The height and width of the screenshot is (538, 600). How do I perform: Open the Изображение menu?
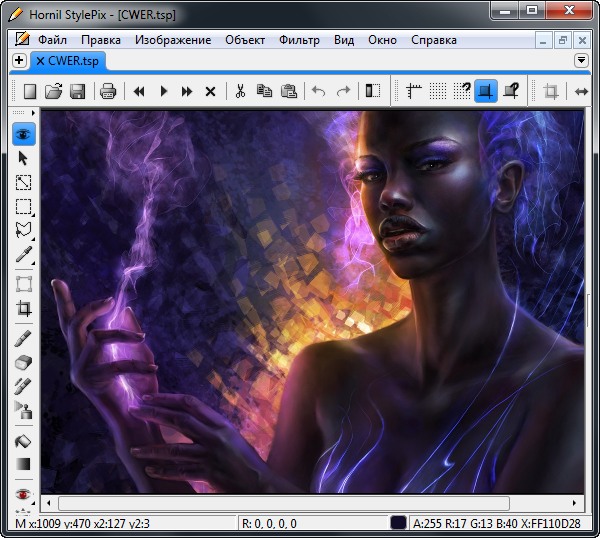(173, 40)
